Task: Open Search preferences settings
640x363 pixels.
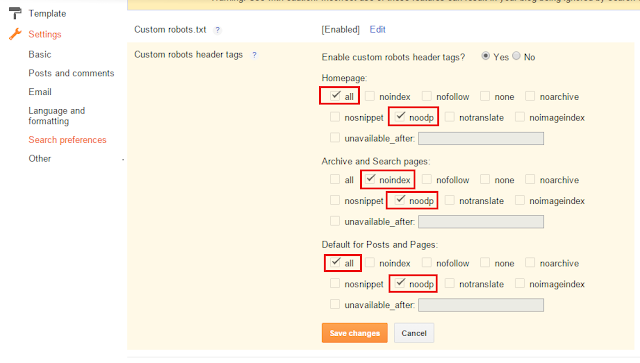Action: click(67, 140)
